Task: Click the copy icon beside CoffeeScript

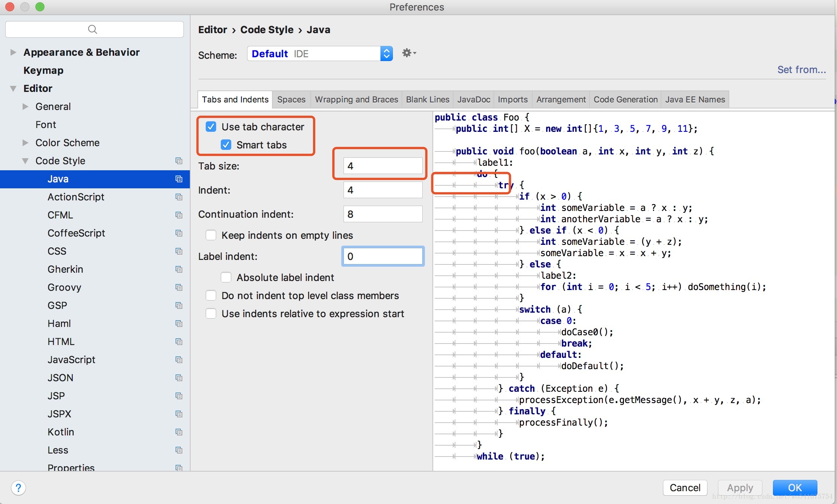Action: coord(179,233)
